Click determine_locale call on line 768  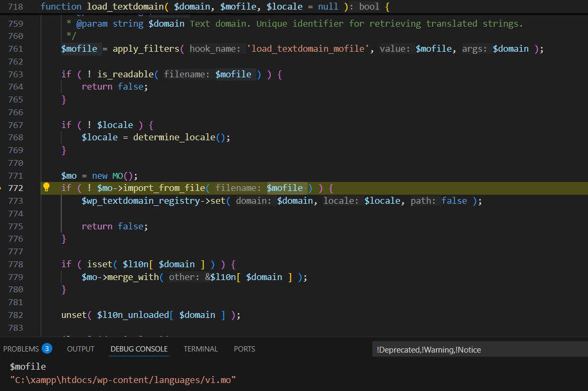175,138
